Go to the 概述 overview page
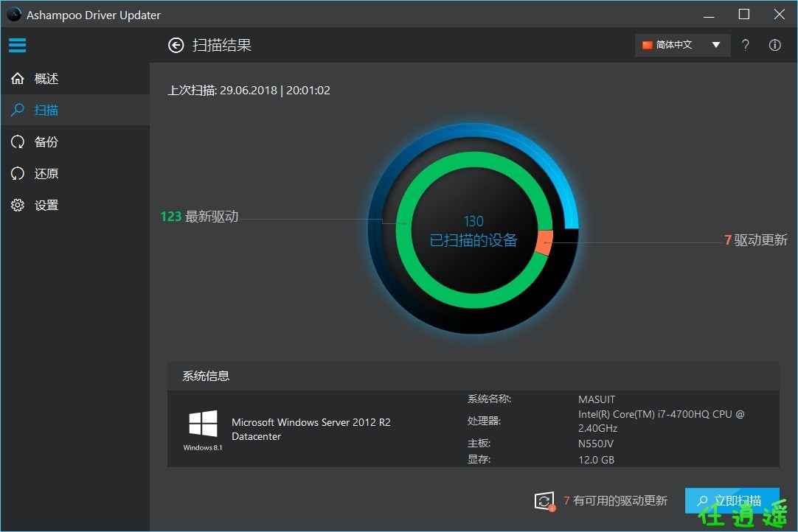798x532 pixels. pos(75,78)
